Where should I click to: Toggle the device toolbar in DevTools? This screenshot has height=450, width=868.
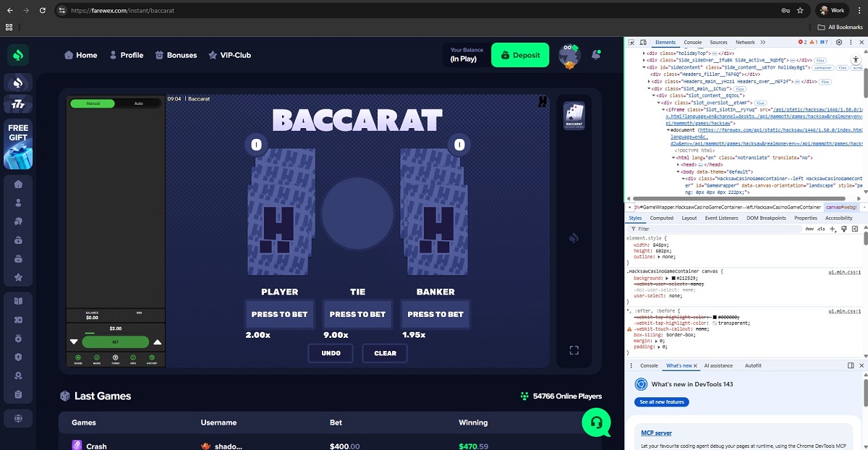tap(643, 43)
